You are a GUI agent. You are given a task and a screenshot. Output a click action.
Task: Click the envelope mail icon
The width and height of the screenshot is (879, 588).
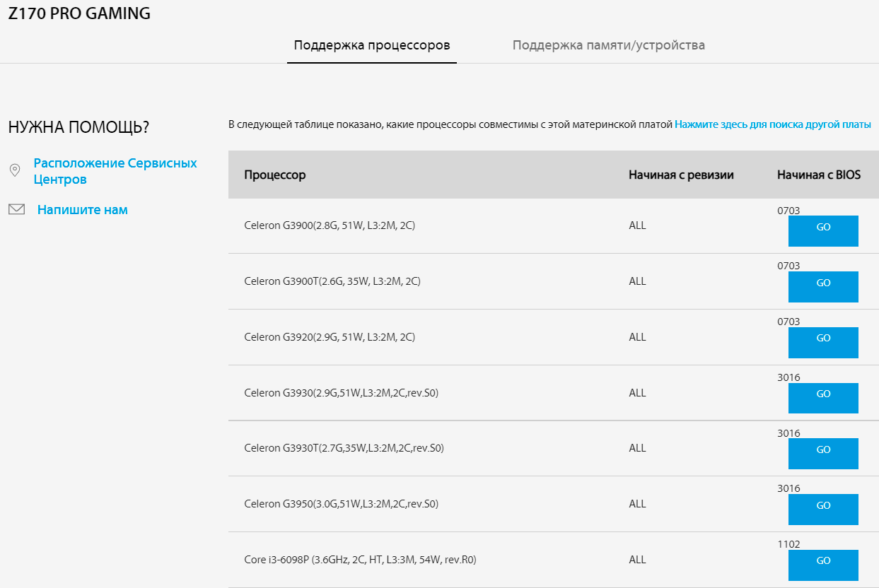16,209
